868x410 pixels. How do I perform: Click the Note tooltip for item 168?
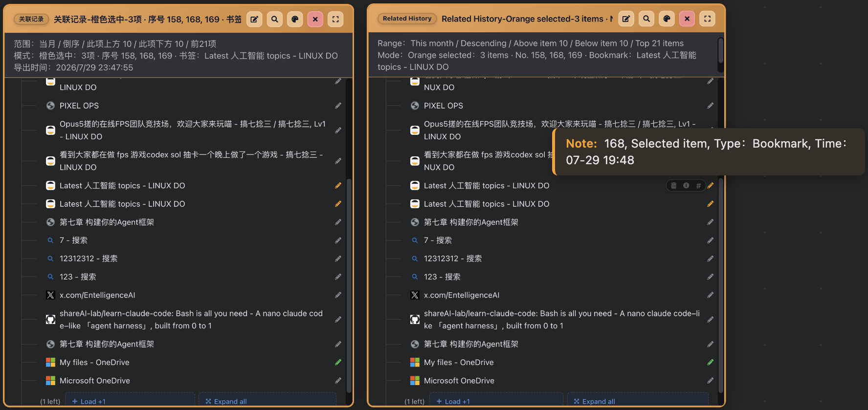point(708,151)
